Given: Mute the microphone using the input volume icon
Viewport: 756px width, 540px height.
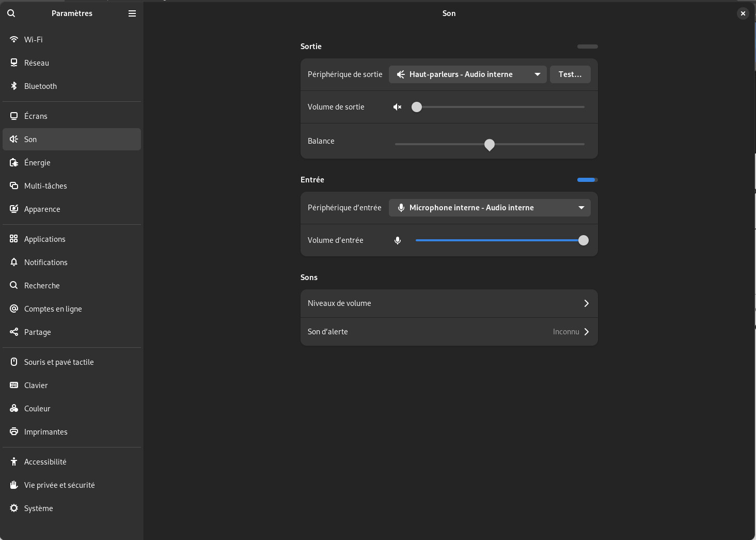Looking at the screenshot, I should pos(398,240).
